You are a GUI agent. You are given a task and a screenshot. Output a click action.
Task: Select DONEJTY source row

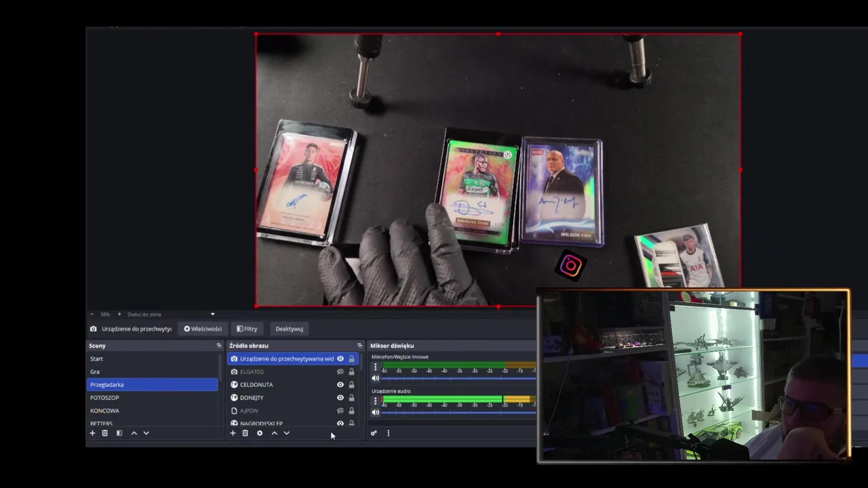(x=292, y=397)
